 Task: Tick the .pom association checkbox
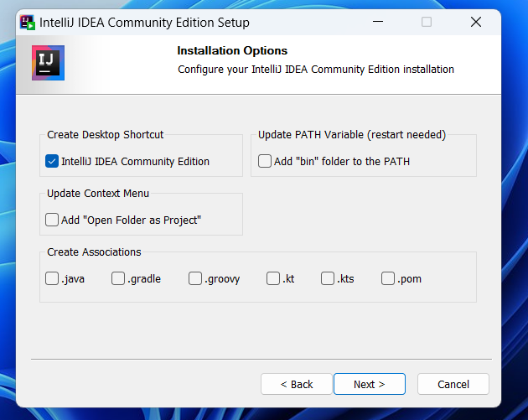click(387, 278)
